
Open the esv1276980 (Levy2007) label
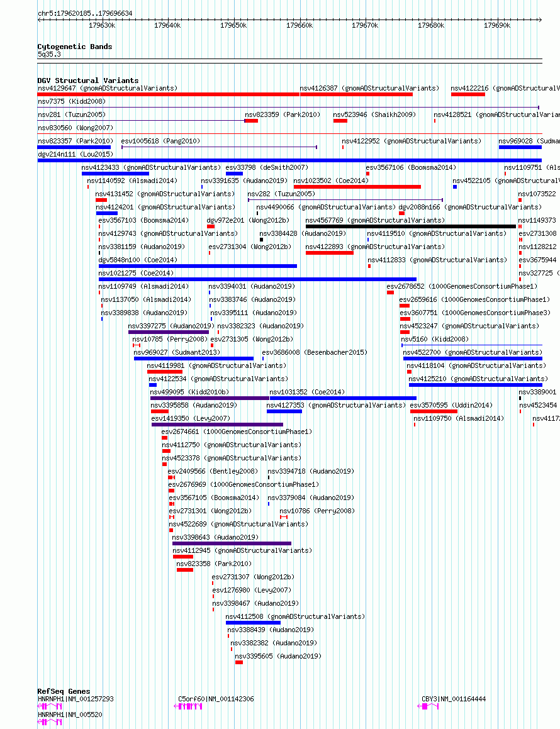[252, 591]
